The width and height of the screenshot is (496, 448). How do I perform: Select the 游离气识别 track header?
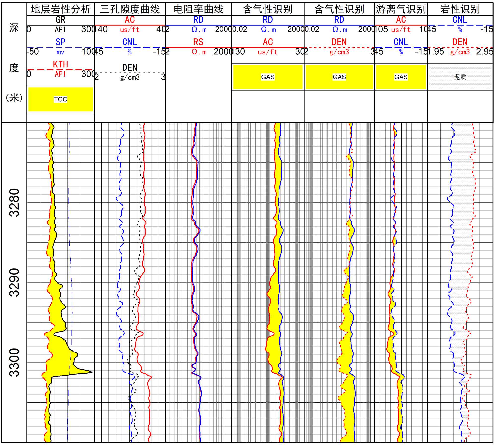pos(401,9)
